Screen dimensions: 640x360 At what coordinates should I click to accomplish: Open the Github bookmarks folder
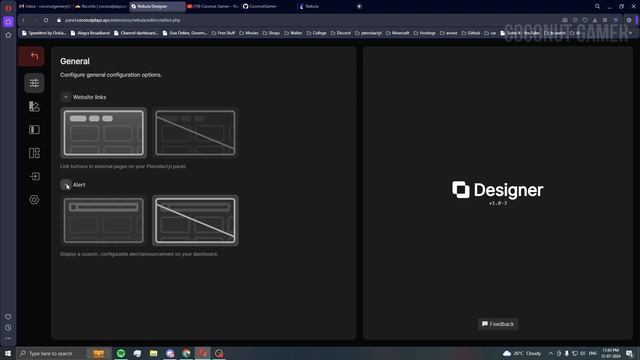pos(471,33)
